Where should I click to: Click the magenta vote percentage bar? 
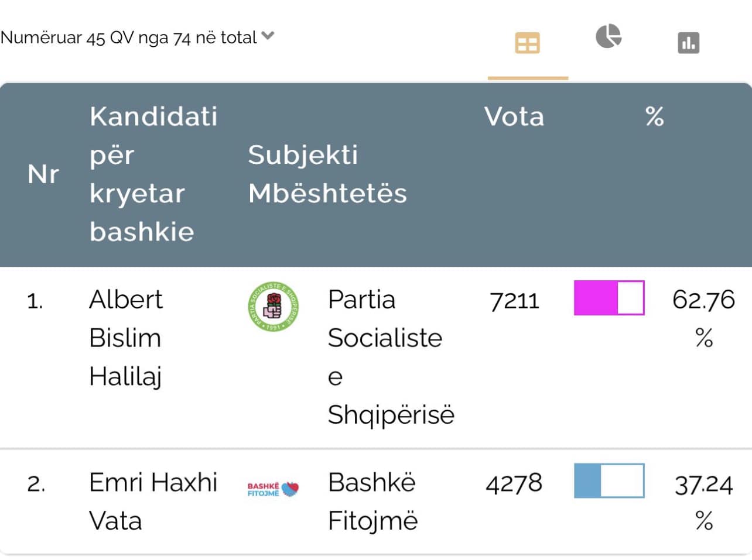point(609,298)
